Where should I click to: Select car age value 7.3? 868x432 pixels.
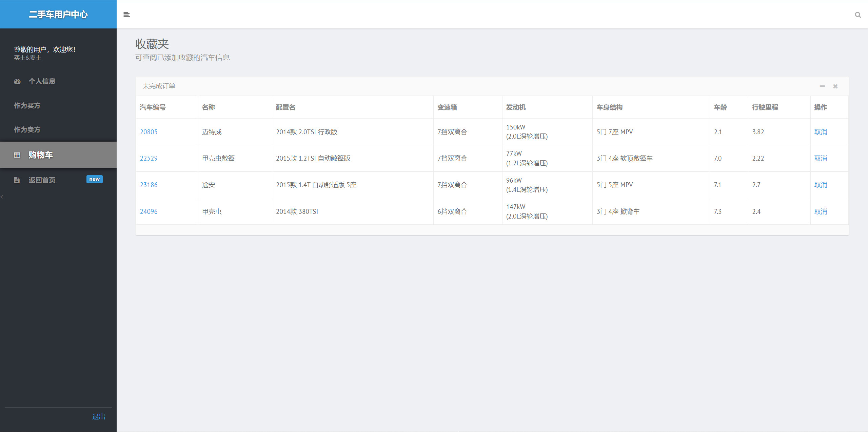point(717,211)
